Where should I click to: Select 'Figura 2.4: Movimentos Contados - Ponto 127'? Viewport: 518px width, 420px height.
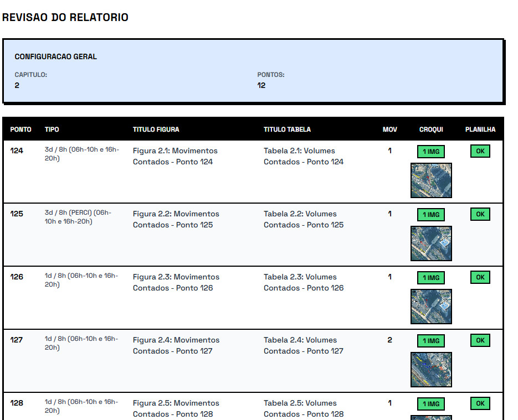pos(176,345)
